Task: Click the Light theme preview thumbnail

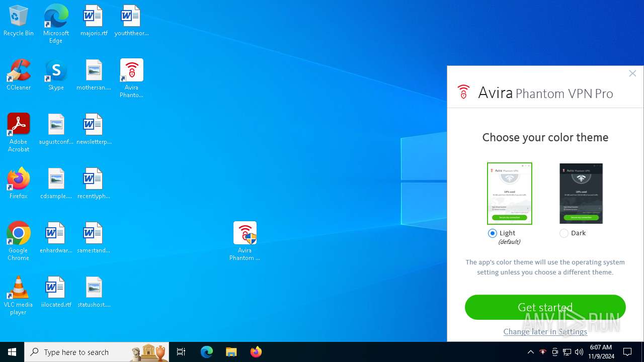Action: pos(510,194)
